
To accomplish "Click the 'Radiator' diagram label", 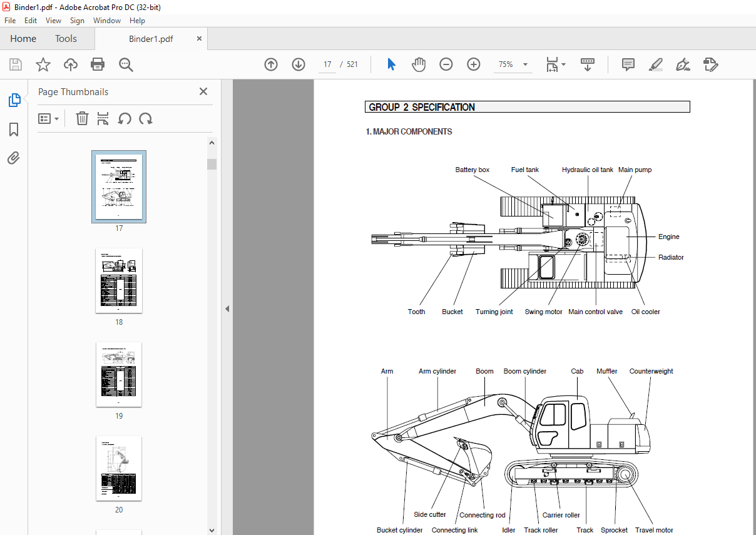I will click(x=671, y=257).
